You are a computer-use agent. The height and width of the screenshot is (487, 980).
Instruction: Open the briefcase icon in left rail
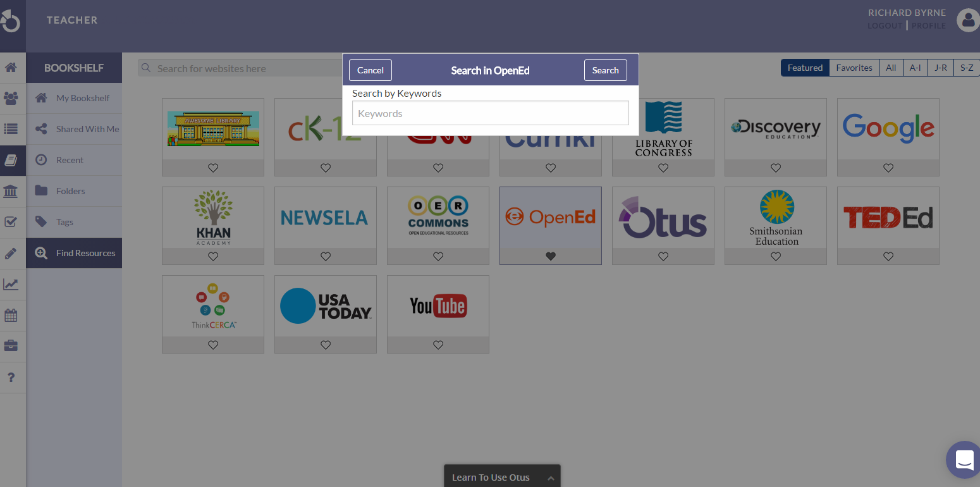point(11,346)
